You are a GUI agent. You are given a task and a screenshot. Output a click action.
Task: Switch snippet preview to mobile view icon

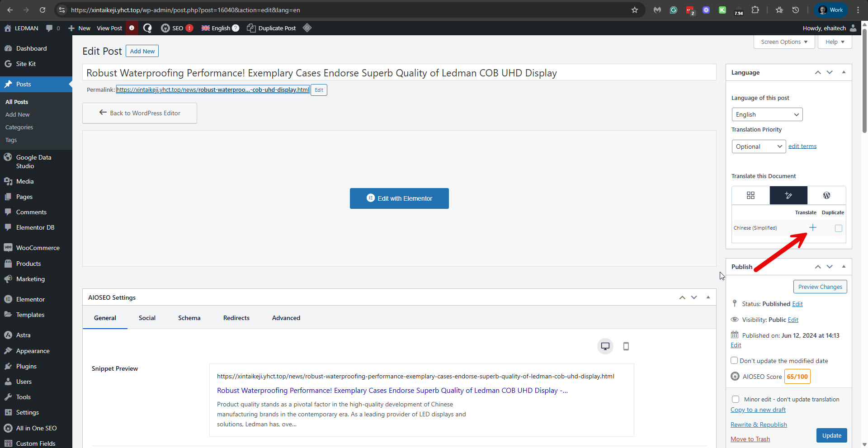[626, 346]
